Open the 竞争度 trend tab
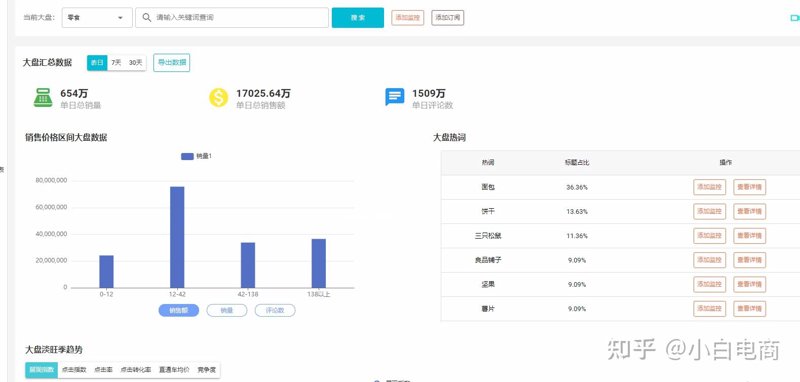Screen dimensions: 800x382 (206, 370)
